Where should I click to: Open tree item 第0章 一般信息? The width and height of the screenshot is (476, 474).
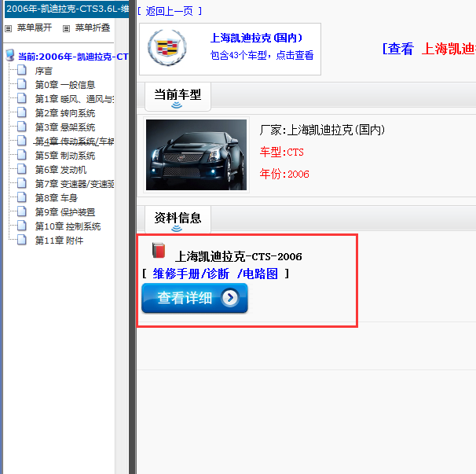point(65,85)
